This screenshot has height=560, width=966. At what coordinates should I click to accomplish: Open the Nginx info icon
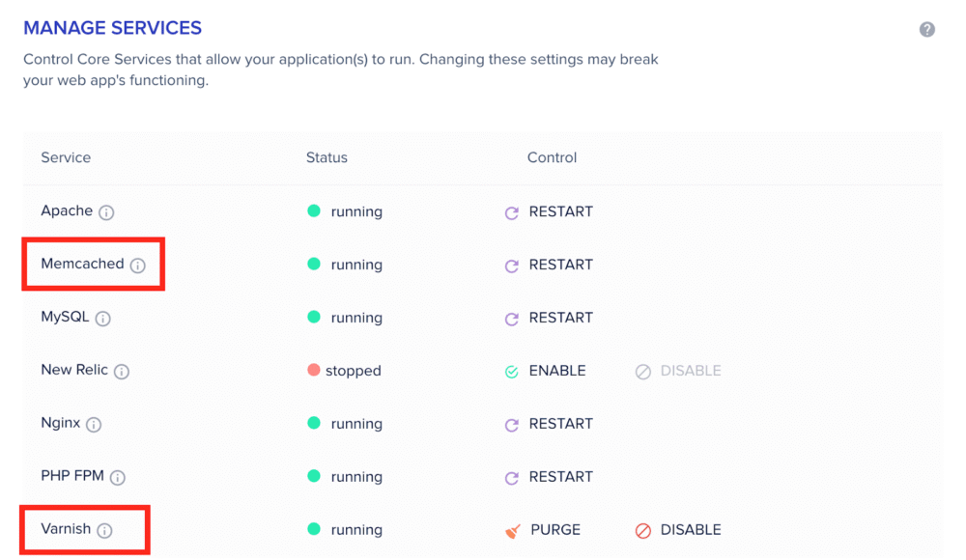[x=94, y=425]
